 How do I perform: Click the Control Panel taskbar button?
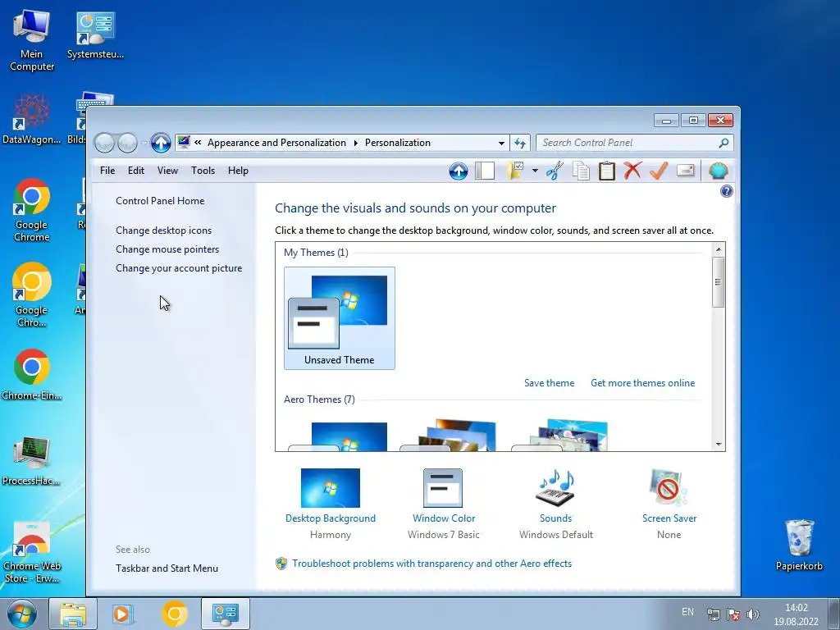225,614
